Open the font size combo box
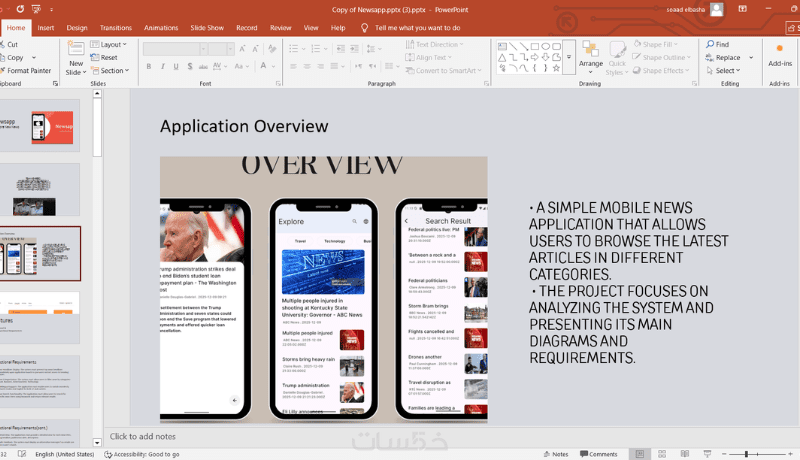Viewport: 800px width, 460px height. pos(221,49)
